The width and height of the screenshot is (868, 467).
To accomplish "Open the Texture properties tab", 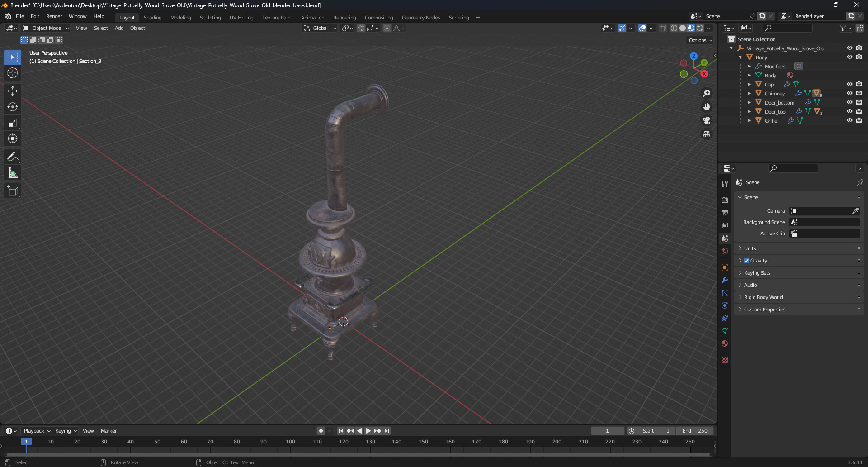I will click(725, 360).
